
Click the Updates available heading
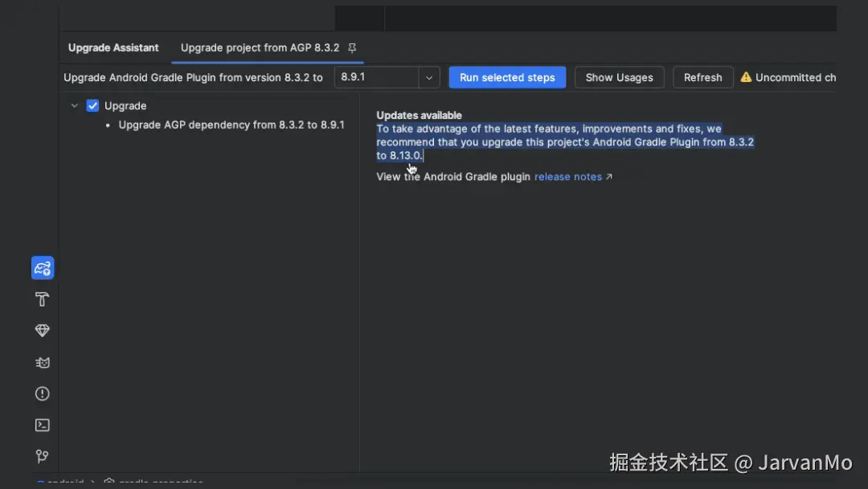[419, 115]
